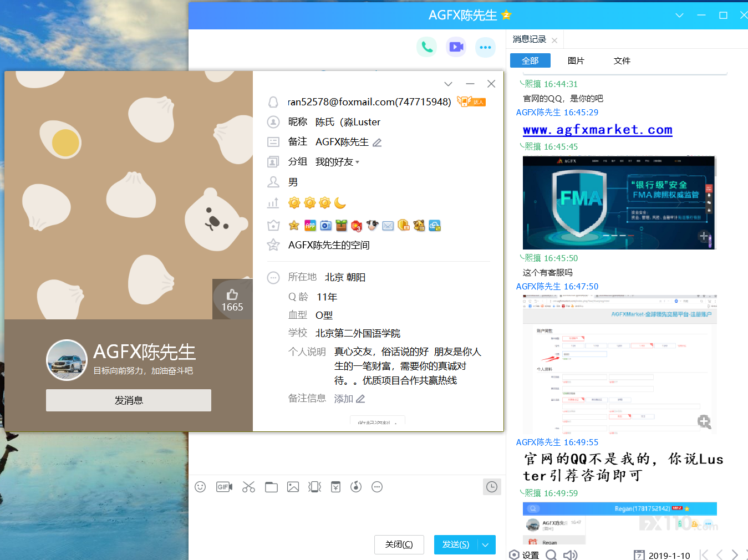The width and height of the screenshot is (748, 560).
Task: Click the cow icon in the profile icon row
Action: coord(372,226)
